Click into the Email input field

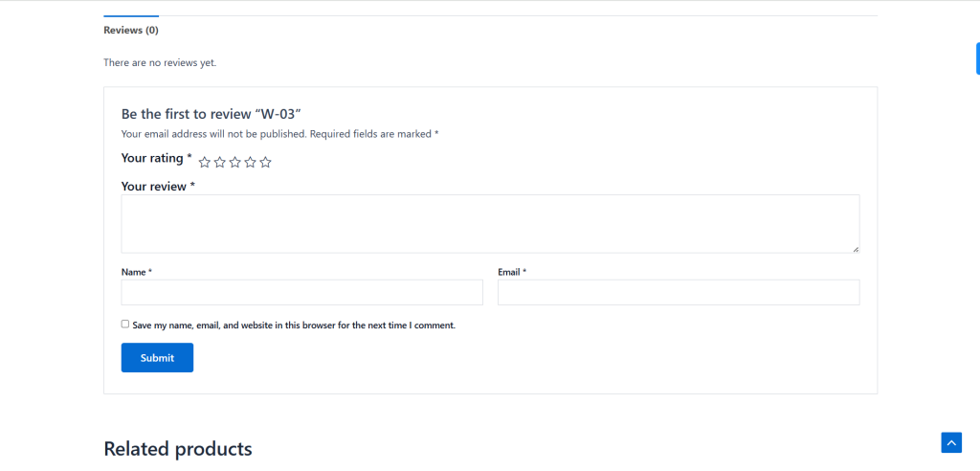coord(679,292)
